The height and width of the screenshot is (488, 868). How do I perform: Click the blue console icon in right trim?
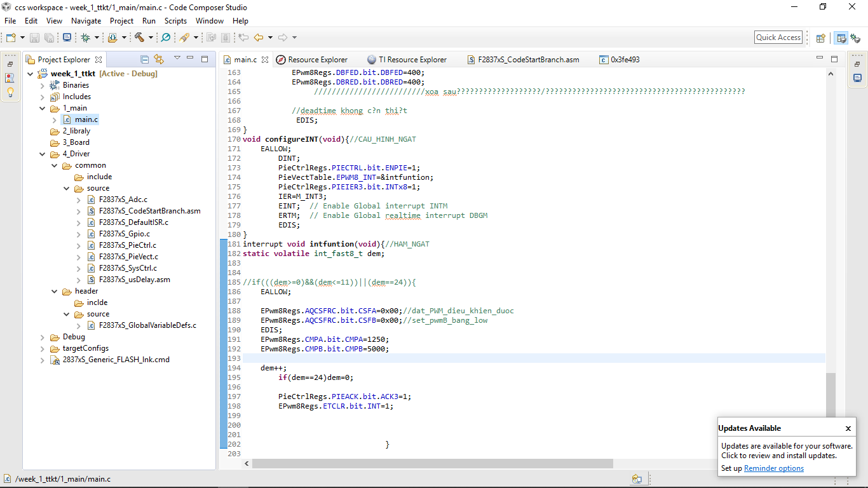pos(857,78)
